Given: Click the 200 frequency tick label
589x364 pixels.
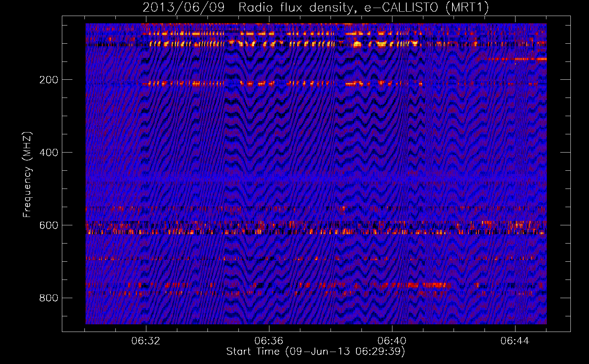Looking at the screenshot, I should [48, 80].
